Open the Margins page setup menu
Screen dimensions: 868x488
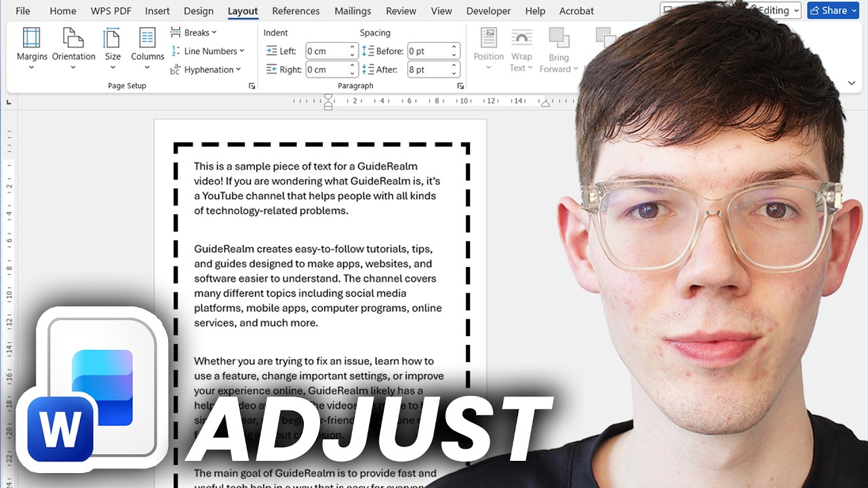[x=32, y=49]
